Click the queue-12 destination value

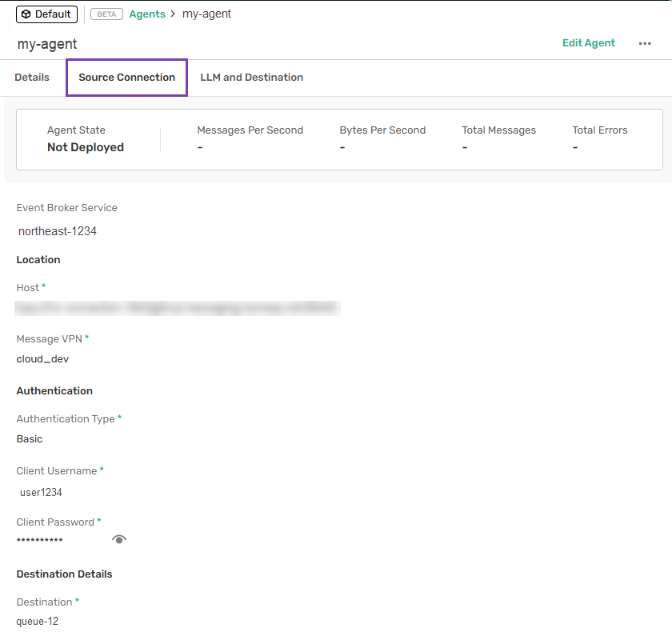click(37, 622)
